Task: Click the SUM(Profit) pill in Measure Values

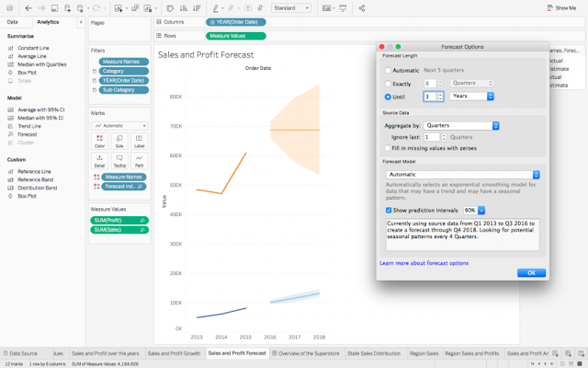Action: click(x=119, y=221)
